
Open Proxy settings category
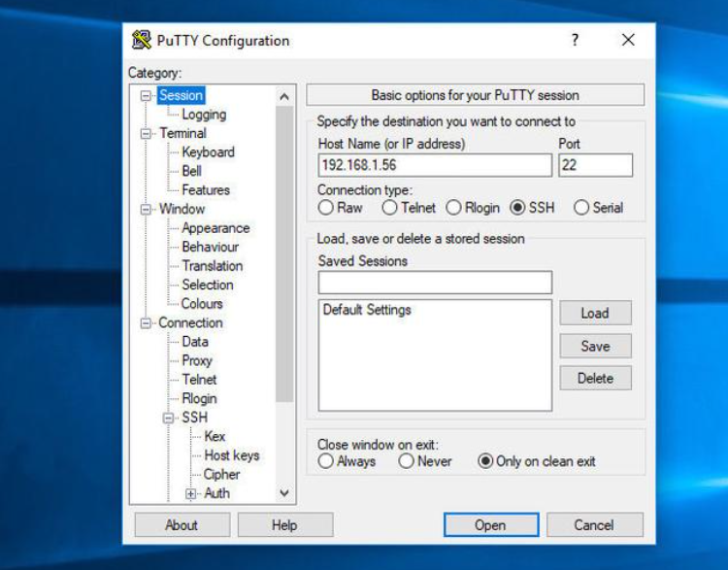click(197, 360)
